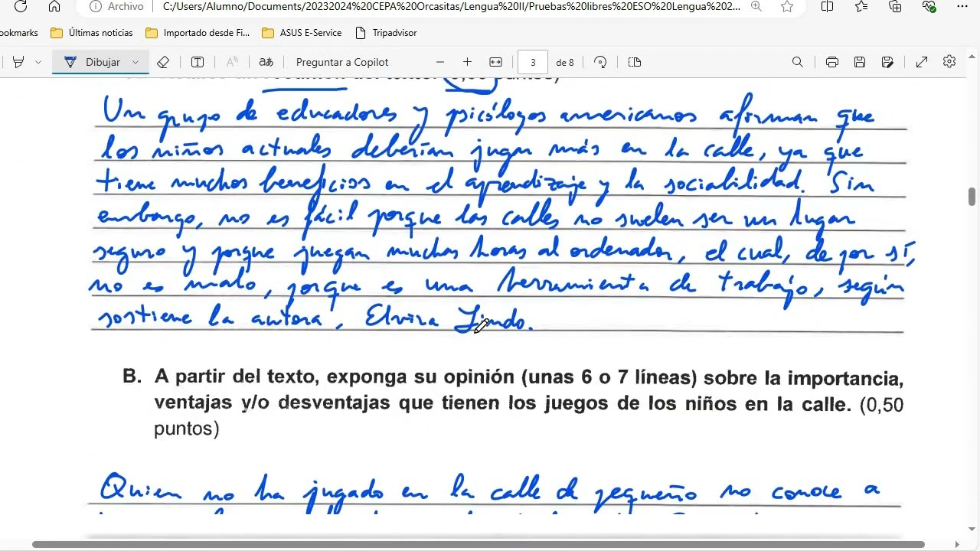This screenshot has height=551, width=980.
Task: Click the horizontal scrollbar at the bottom
Action: click(479, 545)
